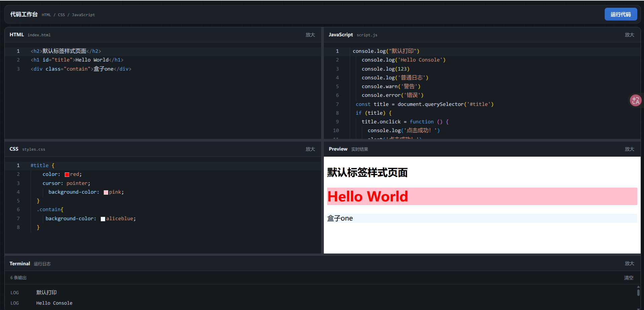Click the console.log('点击成功！') line
The image size is (644, 310).
[x=403, y=130]
